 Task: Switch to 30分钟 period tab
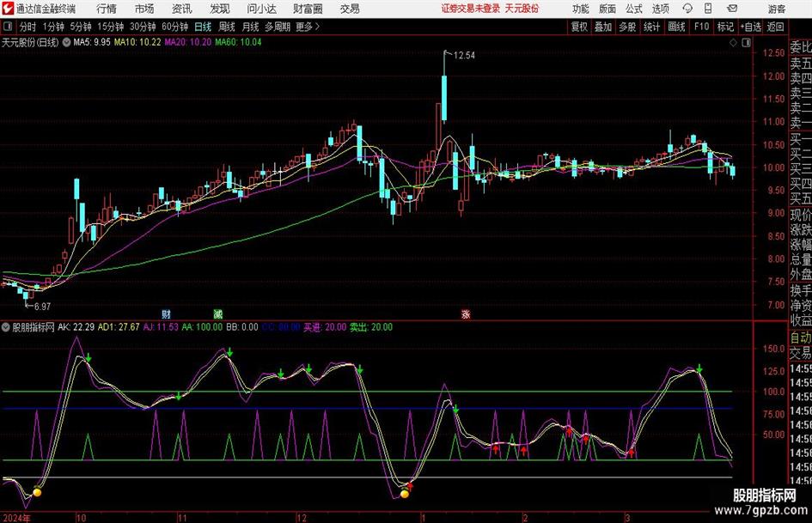click(x=143, y=27)
